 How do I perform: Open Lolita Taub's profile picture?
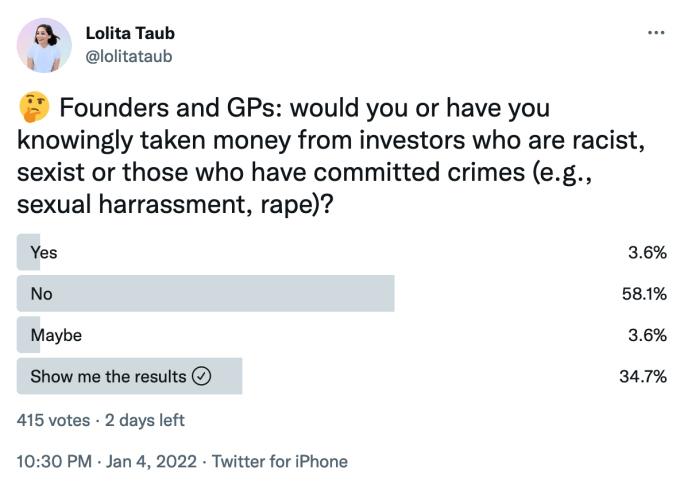pos(44,45)
